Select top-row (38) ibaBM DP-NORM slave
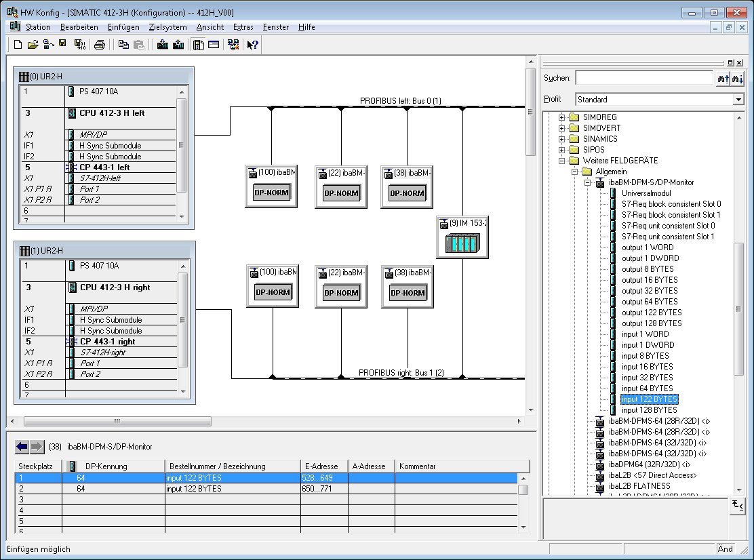754x560 pixels. tap(407, 187)
